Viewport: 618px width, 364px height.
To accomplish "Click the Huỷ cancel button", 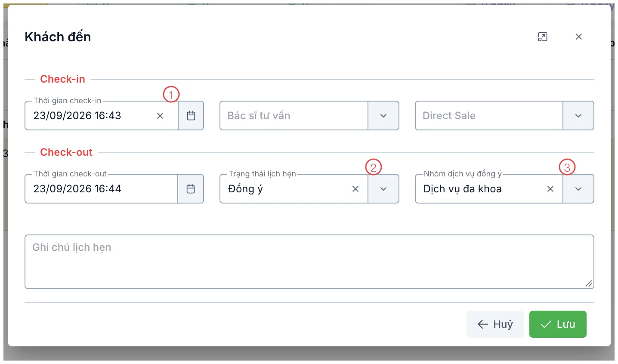I will [495, 324].
